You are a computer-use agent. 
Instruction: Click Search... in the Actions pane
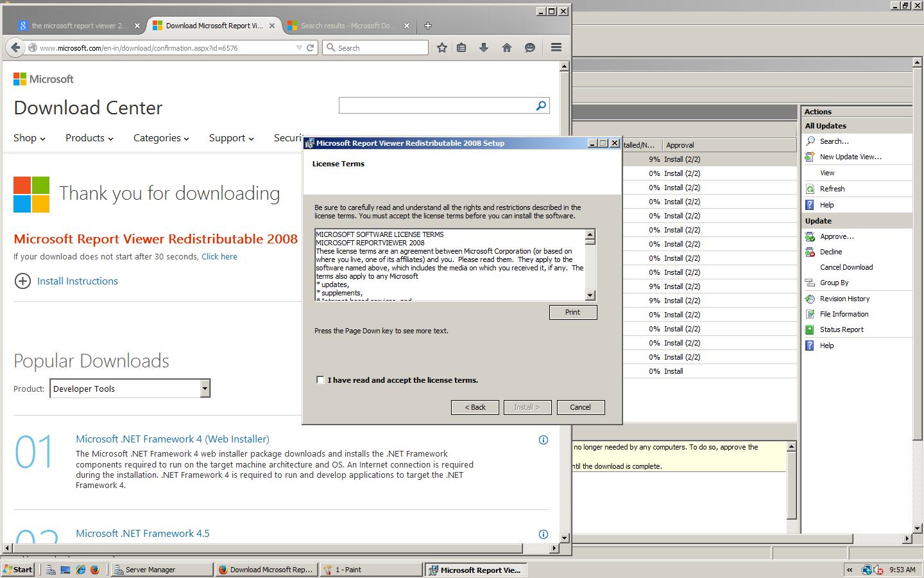point(834,141)
